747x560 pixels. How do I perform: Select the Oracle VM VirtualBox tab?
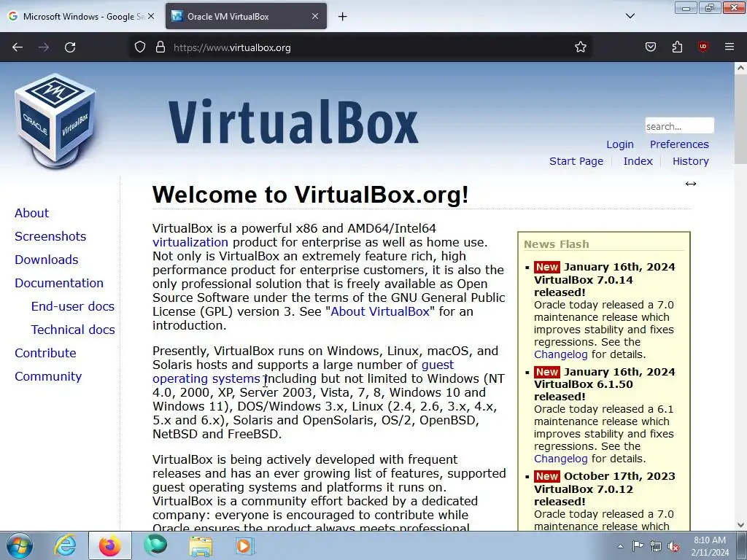[x=246, y=16]
